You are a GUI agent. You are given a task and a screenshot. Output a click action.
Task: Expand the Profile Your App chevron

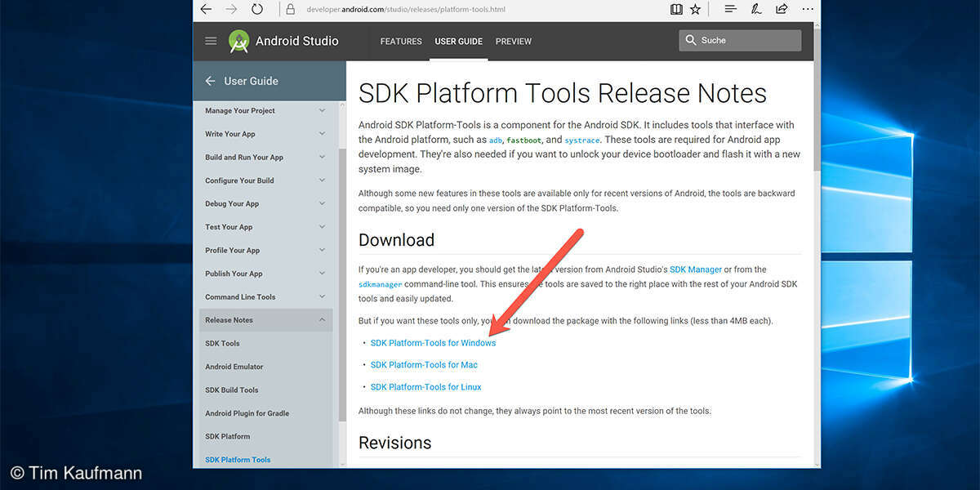(322, 251)
